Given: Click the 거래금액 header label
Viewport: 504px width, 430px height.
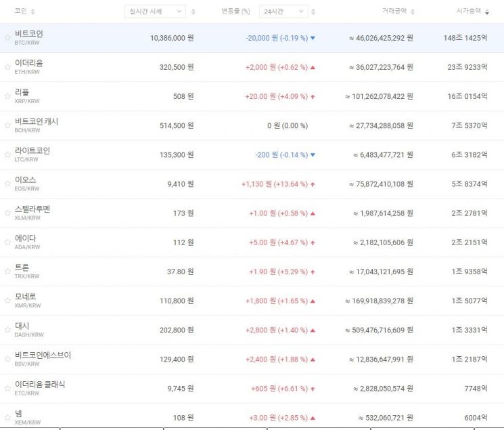Looking at the screenshot, I should 394,12.
